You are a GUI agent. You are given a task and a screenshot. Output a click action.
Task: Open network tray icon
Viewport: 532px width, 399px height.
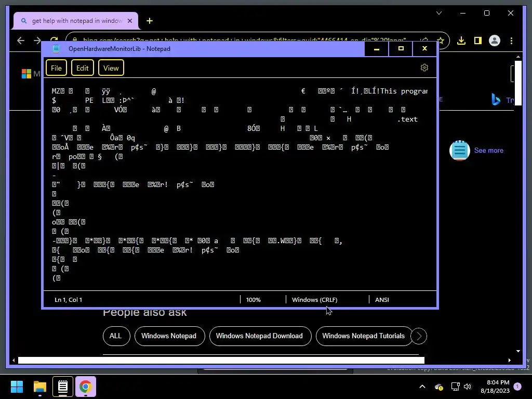click(x=455, y=387)
